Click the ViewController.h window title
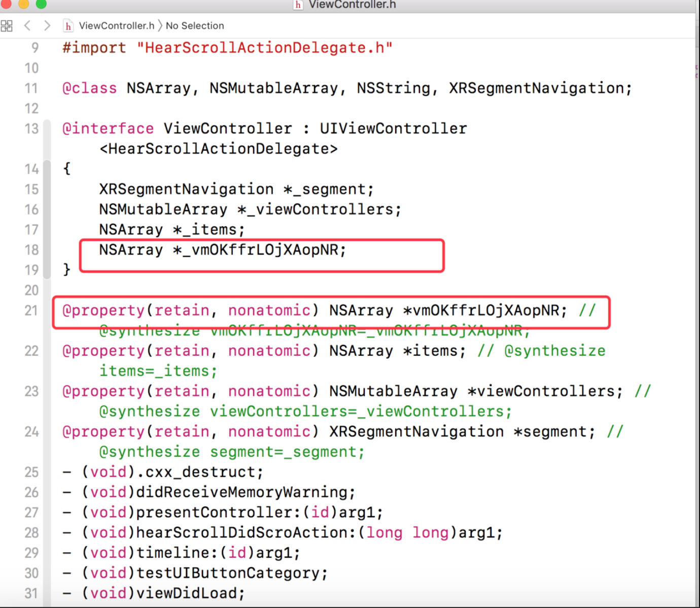Image resolution: width=700 pixels, height=608 pixels. [353, 5]
